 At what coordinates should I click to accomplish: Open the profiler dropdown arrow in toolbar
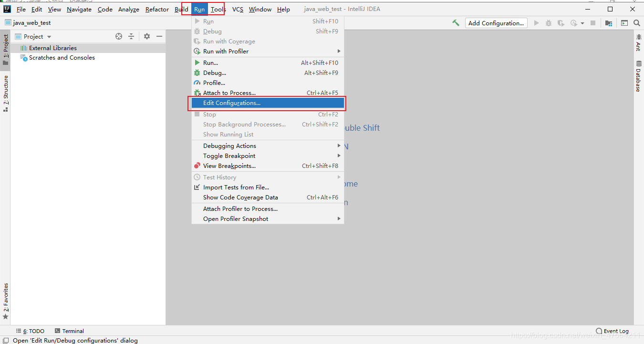point(582,23)
